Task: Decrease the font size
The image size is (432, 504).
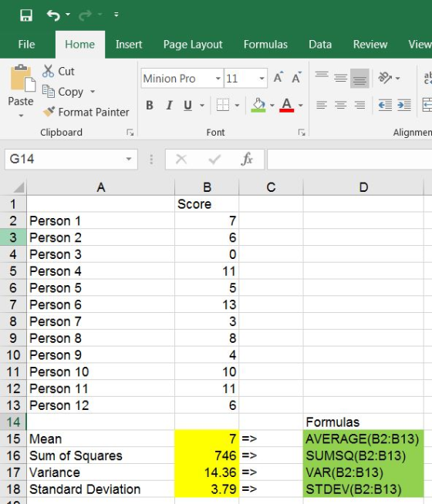Action: point(296,78)
